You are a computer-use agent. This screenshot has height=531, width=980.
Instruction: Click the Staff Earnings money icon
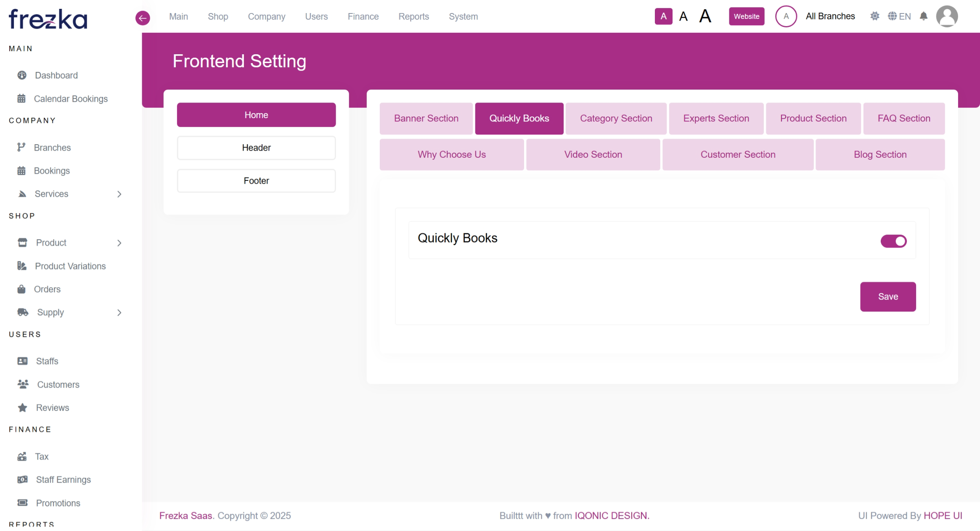click(x=22, y=480)
